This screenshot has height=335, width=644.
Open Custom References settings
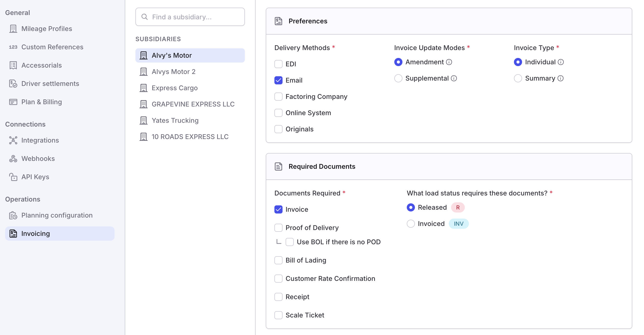tap(60, 47)
